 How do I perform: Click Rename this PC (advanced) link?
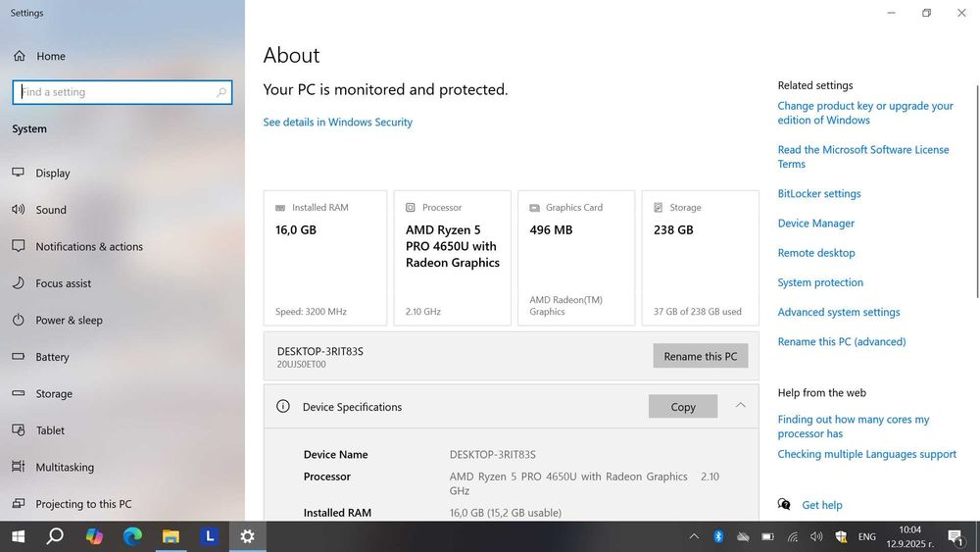pos(841,342)
